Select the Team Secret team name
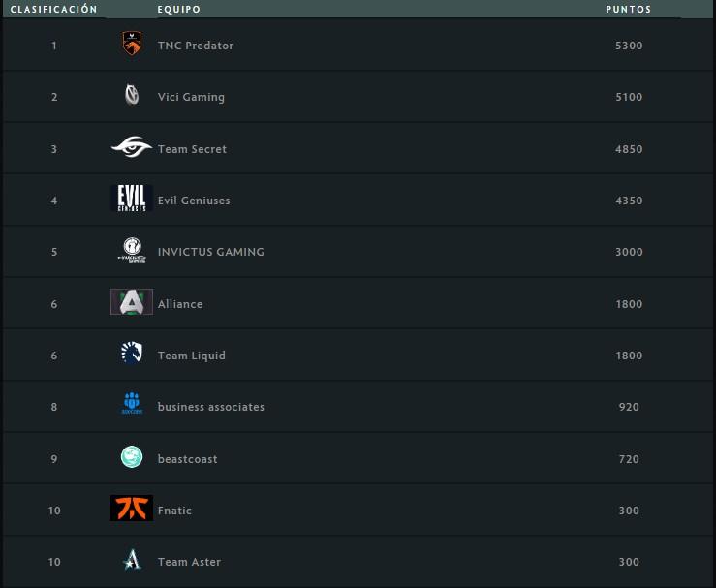Screen dimensions: 716x588 tap(192, 149)
